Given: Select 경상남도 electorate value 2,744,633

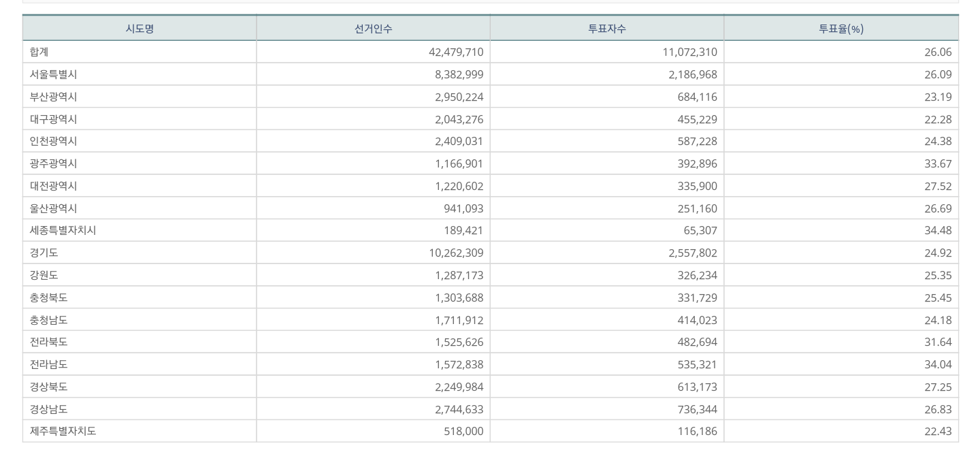Looking at the screenshot, I should point(459,409).
